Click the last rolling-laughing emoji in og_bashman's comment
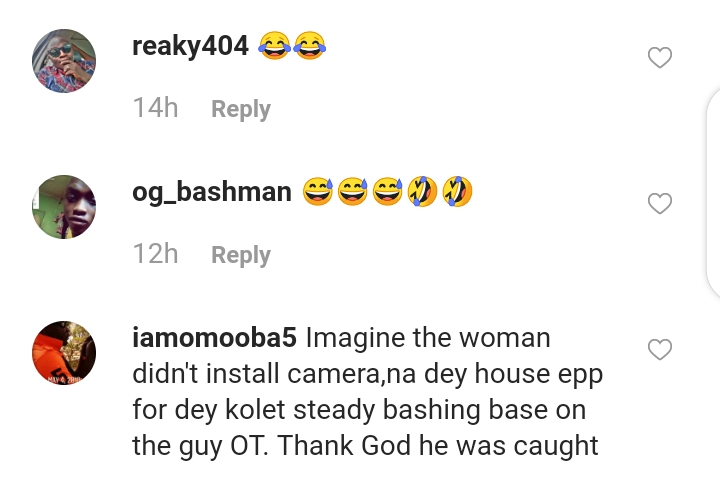Viewport: 720px width, 489px height. [457, 191]
